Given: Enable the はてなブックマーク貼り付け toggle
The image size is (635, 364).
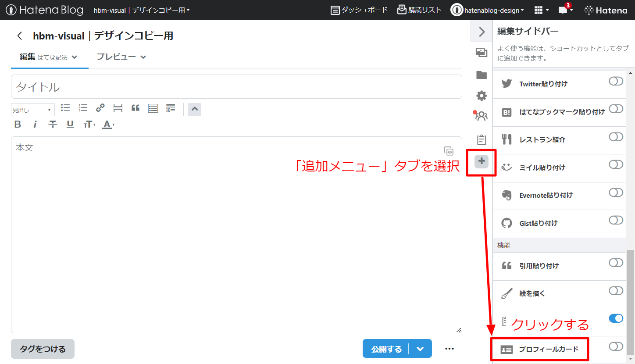Looking at the screenshot, I should (x=616, y=109).
